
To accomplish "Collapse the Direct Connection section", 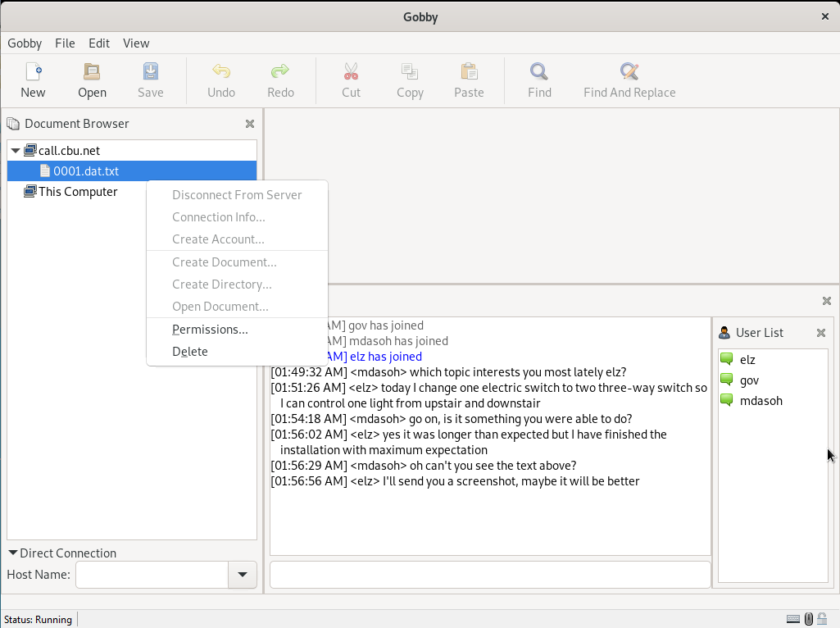I will pos(13,553).
